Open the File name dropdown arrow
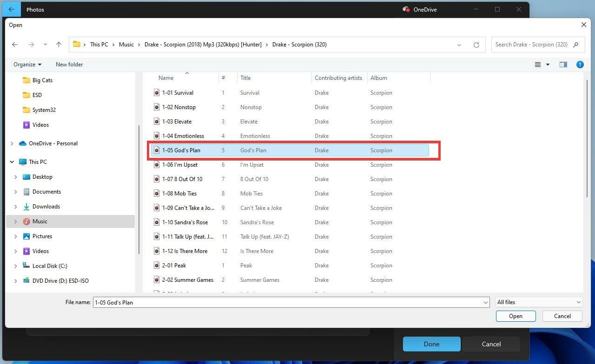Viewport: 595px width, 364px height. [486, 302]
